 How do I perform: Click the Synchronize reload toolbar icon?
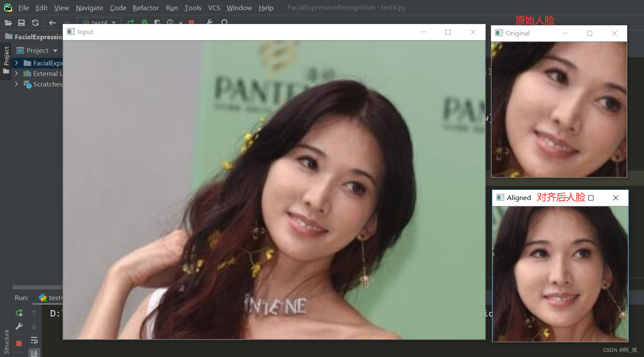35,23
